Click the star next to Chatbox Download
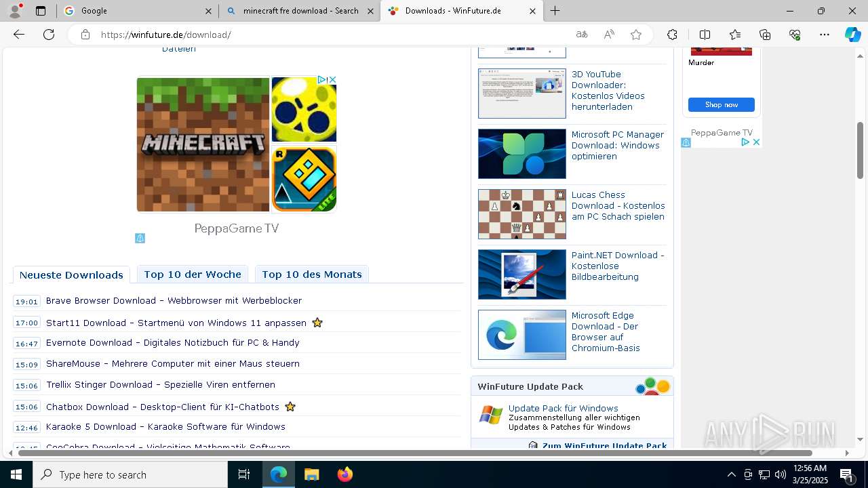 pos(290,407)
